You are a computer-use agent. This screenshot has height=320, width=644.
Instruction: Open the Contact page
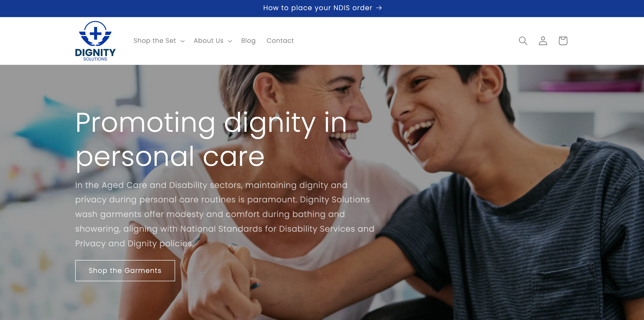[280, 41]
